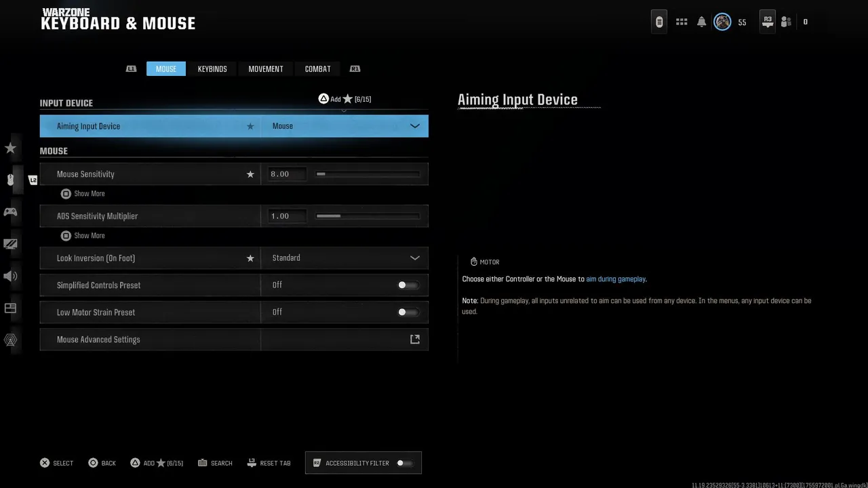
Task: Click the MOTOR tag in description panel
Action: pyautogui.click(x=485, y=262)
